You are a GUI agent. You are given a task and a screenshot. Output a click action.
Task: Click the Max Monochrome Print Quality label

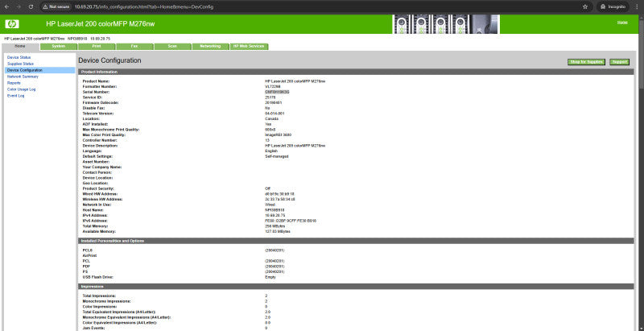point(111,130)
